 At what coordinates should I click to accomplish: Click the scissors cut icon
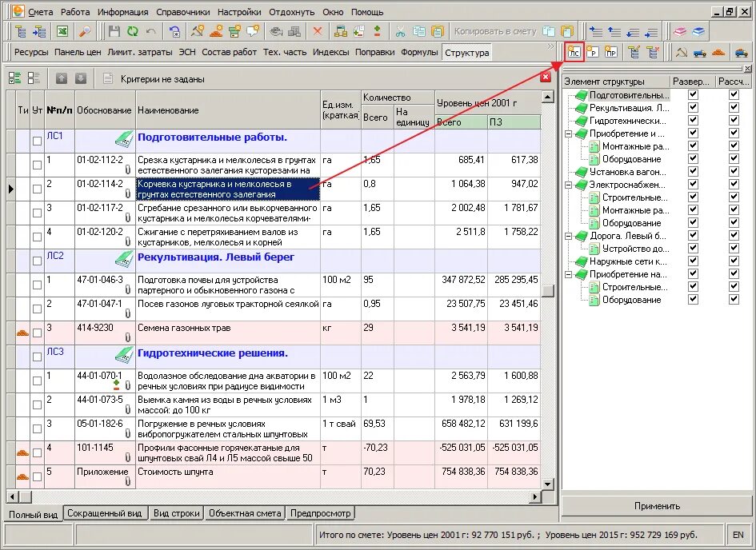pos(400,32)
